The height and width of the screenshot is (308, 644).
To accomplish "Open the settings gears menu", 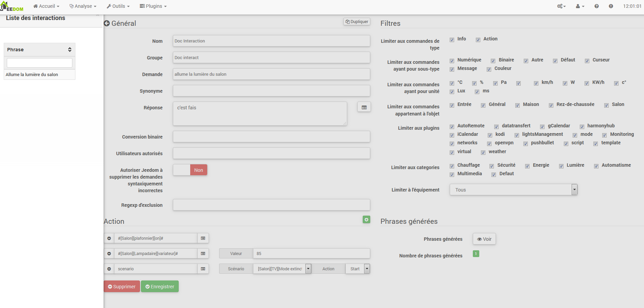I will click(x=561, y=6).
